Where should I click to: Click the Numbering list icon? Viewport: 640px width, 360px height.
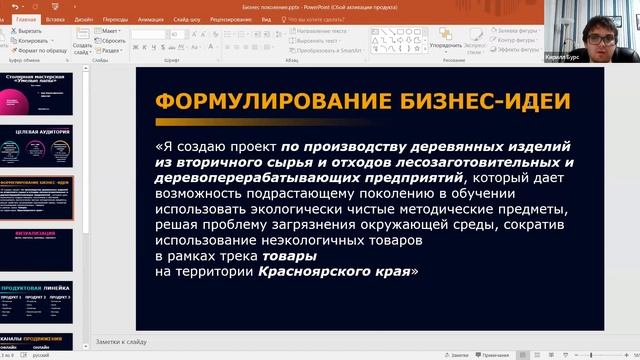[242, 35]
